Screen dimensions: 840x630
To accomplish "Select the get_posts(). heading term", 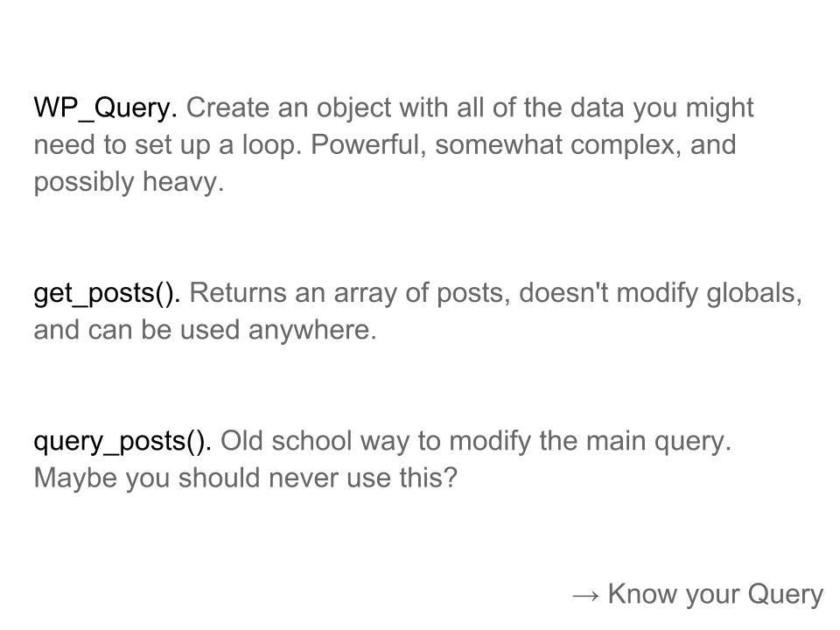I will pos(107,294).
